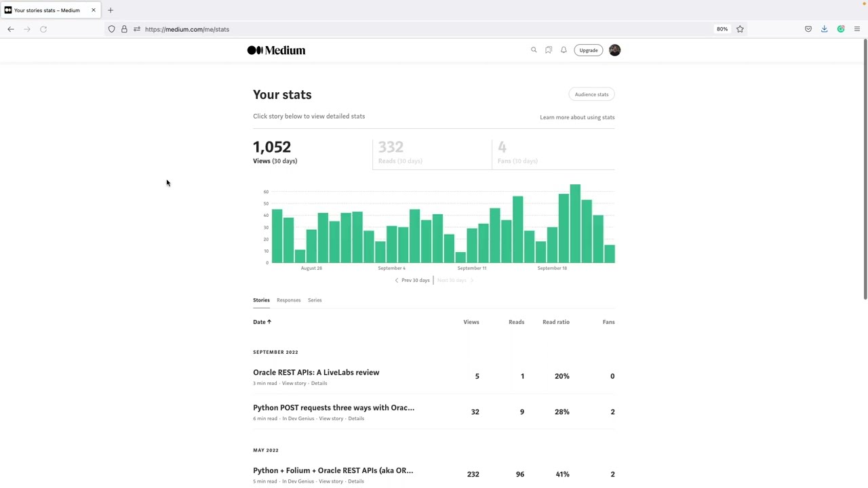Open the site permissions icon in address bar
Screen dimensions: 868x488
click(x=137, y=29)
